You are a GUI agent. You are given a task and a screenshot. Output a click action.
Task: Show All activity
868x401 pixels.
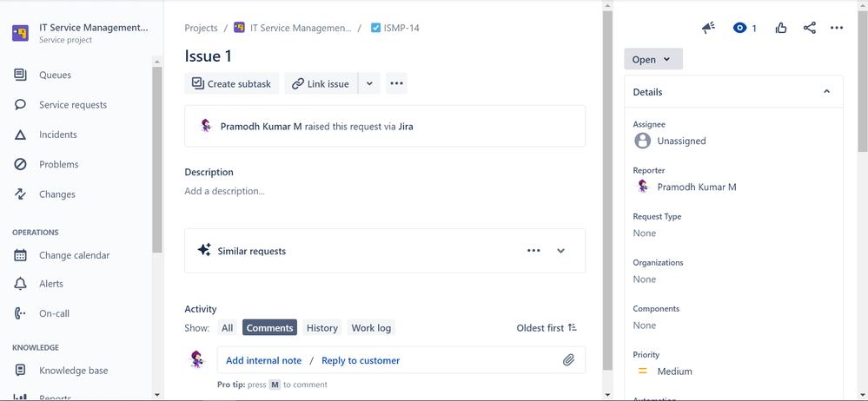coord(227,328)
